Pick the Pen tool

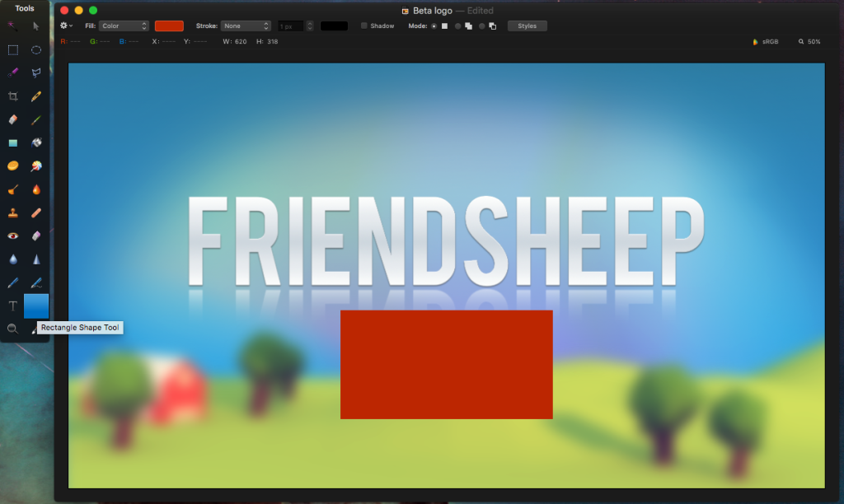[13, 282]
